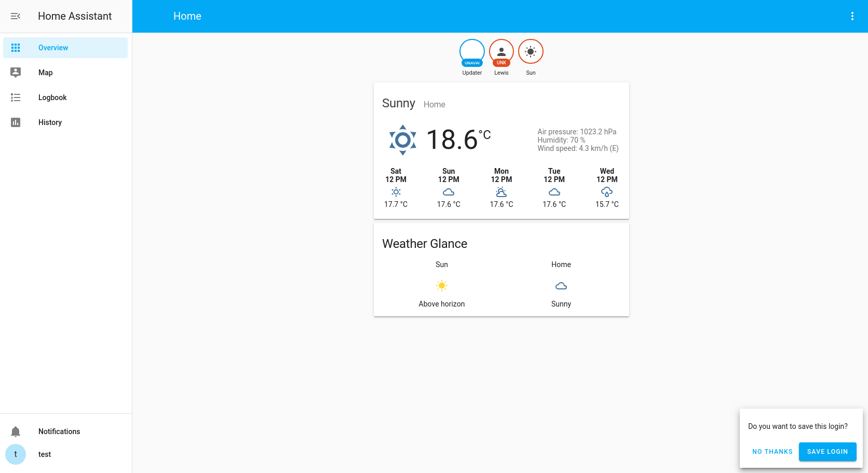Click the Above horizon sun icon
This screenshot has height=473, width=868.
[441, 285]
